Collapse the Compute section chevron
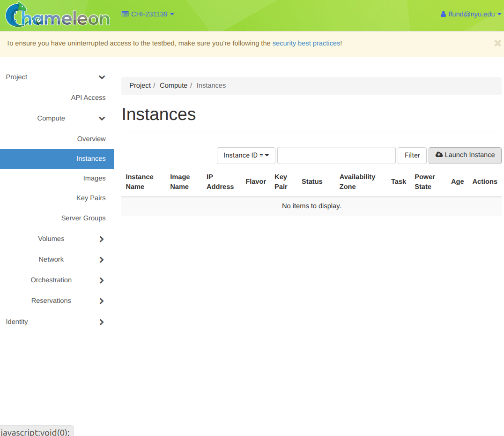The image size is (504, 436). coord(102,119)
